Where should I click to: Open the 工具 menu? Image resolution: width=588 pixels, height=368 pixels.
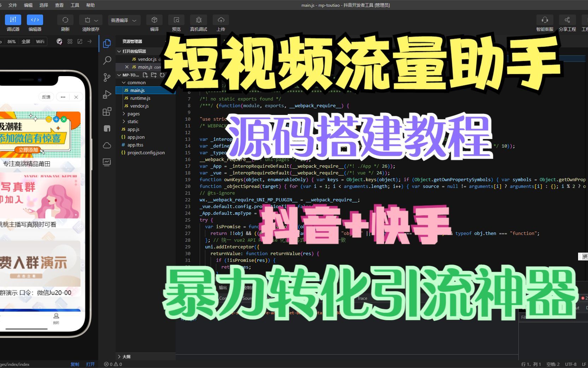click(x=75, y=5)
